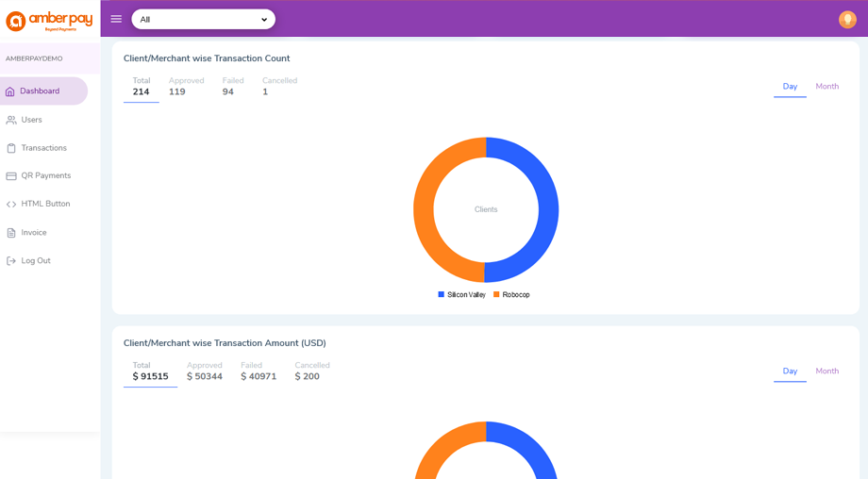The height and width of the screenshot is (479, 868).
Task: Switch transaction count chart to Month
Action: tap(826, 87)
